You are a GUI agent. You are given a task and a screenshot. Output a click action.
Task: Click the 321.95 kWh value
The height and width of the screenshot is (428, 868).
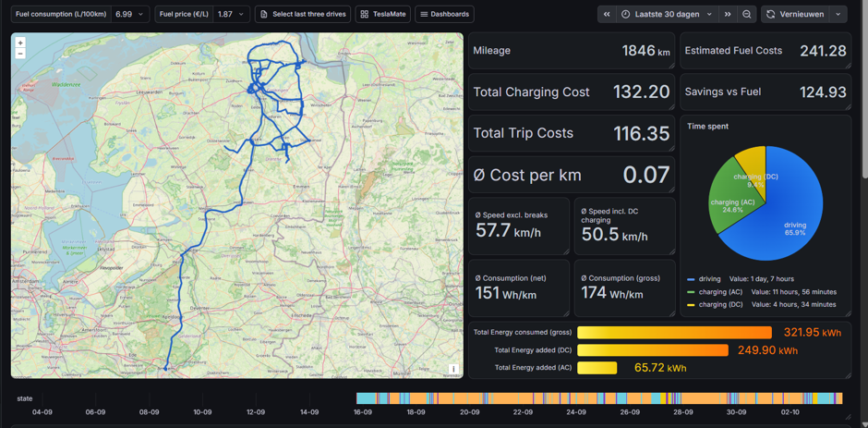coord(812,333)
